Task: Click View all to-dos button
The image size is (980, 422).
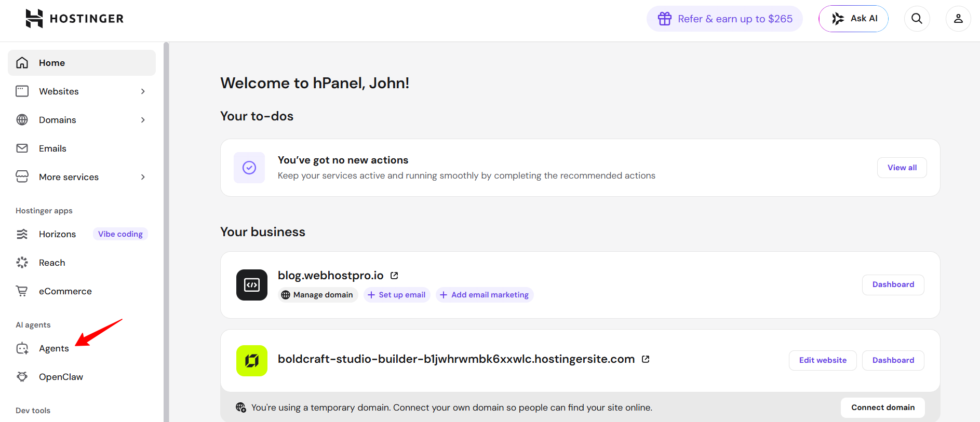Action: pyautogui.click(x=902, y=168)
